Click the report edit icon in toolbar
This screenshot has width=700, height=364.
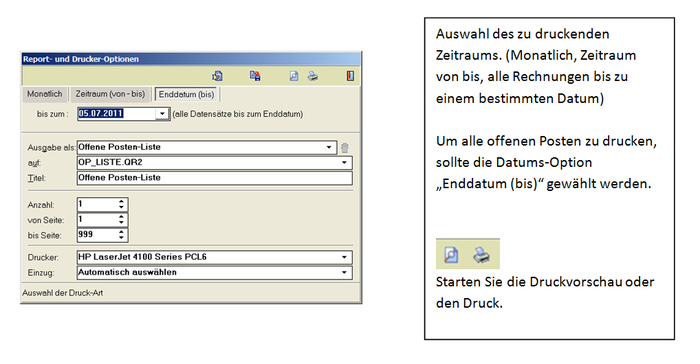click(218, 76)
